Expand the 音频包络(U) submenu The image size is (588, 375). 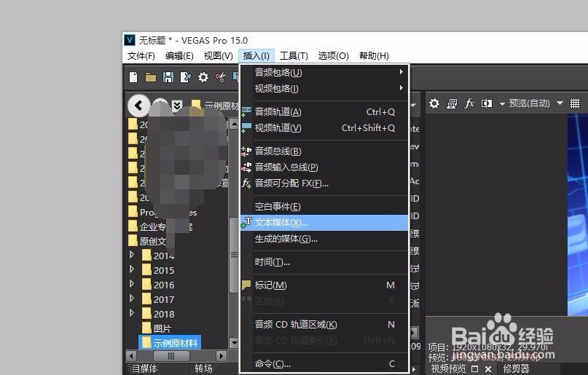324,72
